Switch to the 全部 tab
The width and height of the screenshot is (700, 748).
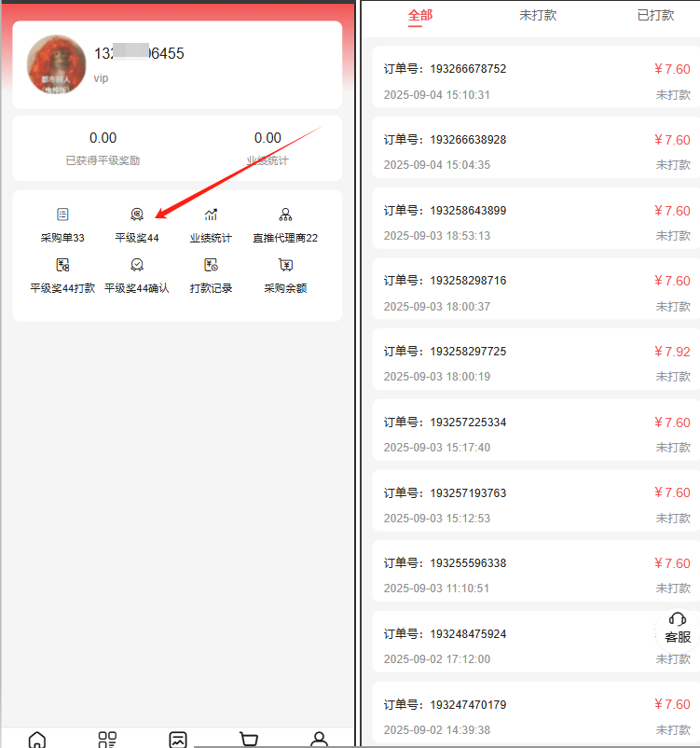coord(420,15)
